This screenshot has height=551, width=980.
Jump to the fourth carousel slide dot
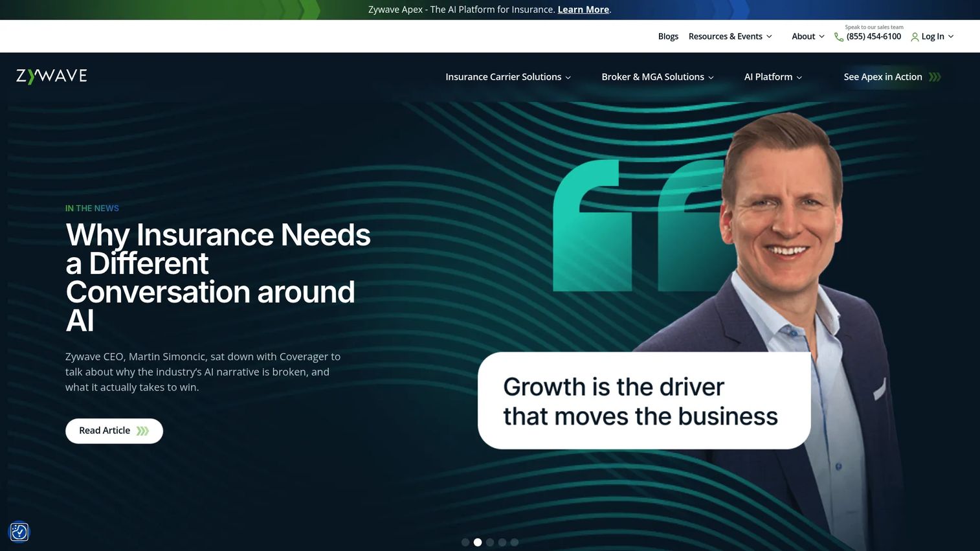[x=502, y=543]
